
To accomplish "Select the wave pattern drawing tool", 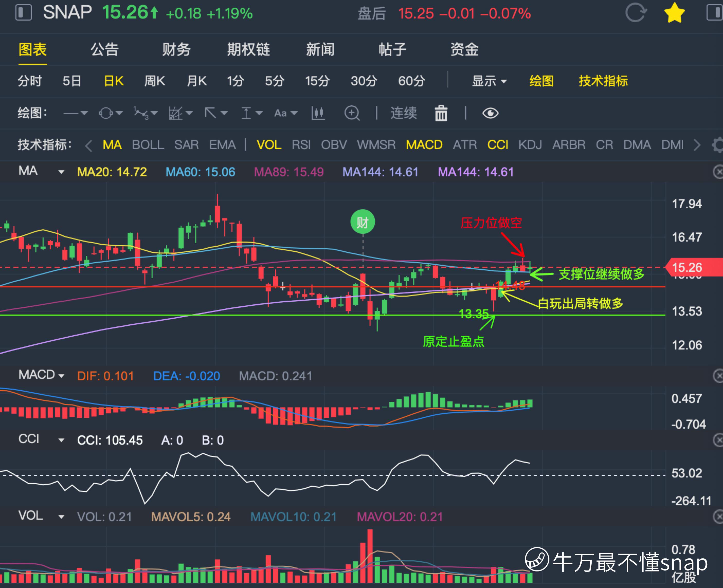I will [x=141, y=113].
